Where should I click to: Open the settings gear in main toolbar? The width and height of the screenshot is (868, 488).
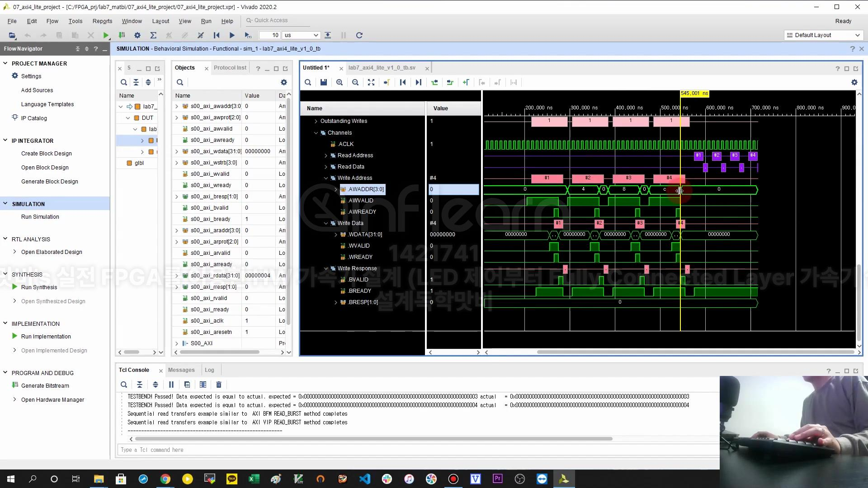point(137,35)
